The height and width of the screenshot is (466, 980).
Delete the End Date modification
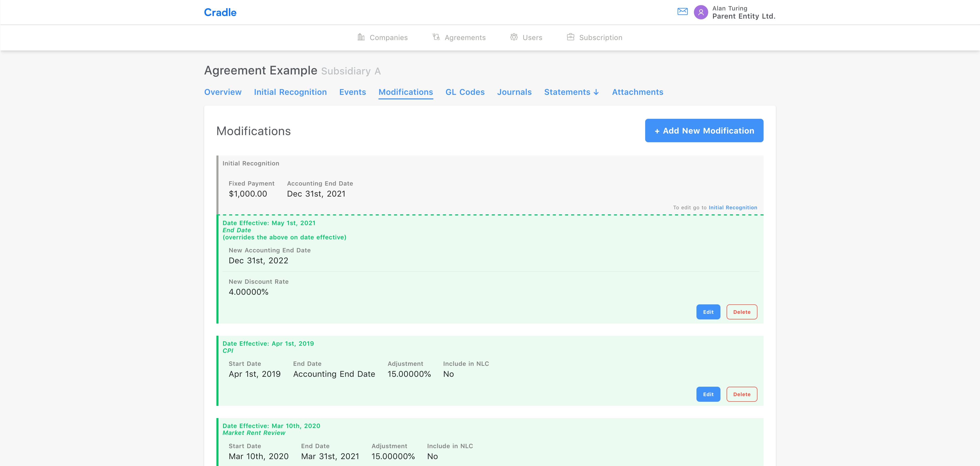(x=741, y=312)
